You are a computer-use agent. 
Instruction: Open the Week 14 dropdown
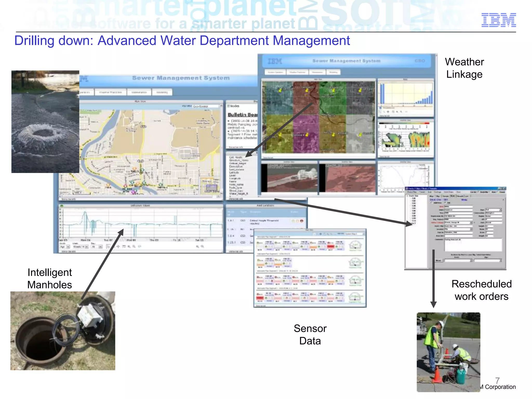81,247
